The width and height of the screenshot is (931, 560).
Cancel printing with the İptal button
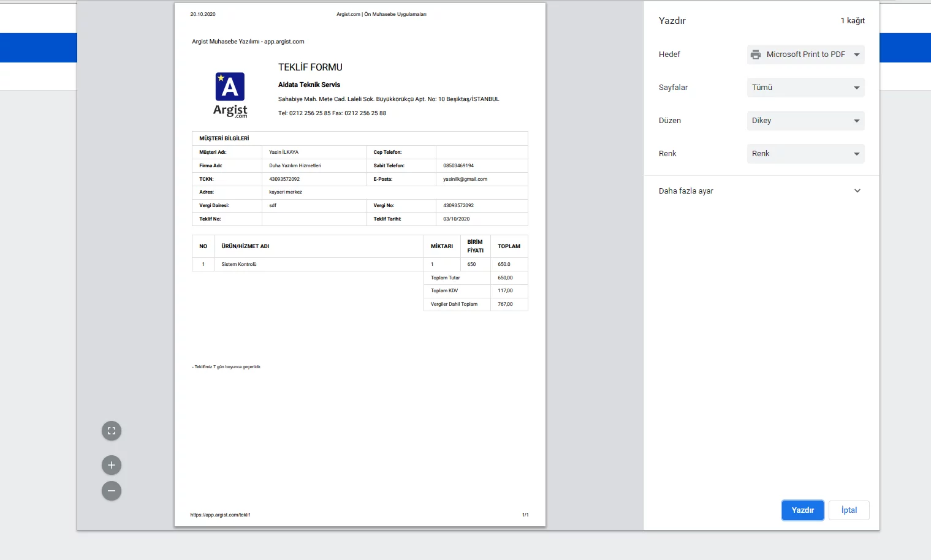(849, 510)
